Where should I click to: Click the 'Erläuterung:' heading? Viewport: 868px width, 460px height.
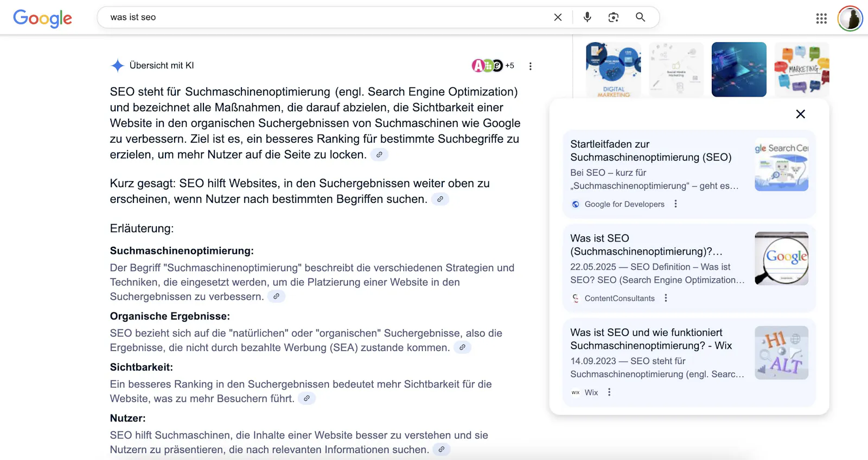(x=142, y=228)
